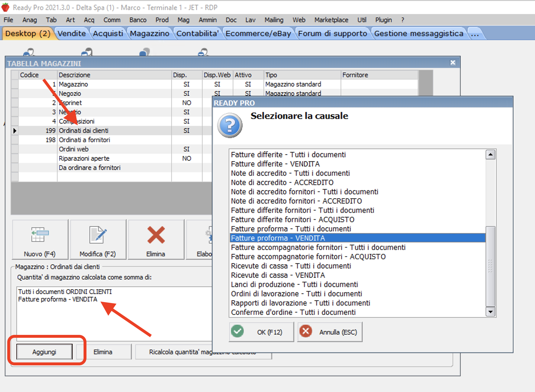Select Lanci di produzione - Tutti i documenti
Screen dimensions: 535x392
(357, 284)
